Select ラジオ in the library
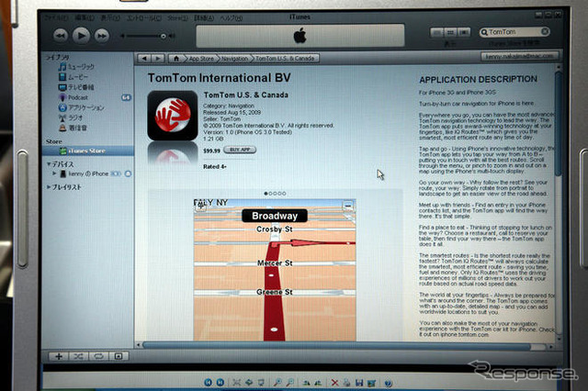This screenshot has height=391, width=588. point(71,117)
